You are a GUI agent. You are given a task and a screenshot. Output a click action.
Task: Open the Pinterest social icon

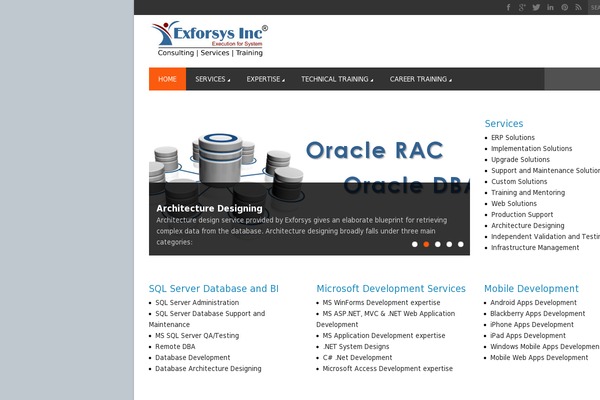click(564, 7)
